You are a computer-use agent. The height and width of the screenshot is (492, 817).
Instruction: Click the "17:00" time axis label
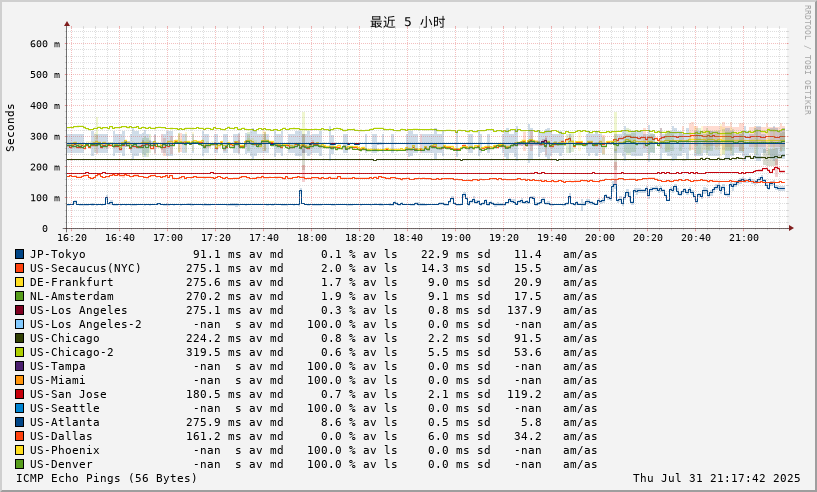168,238
